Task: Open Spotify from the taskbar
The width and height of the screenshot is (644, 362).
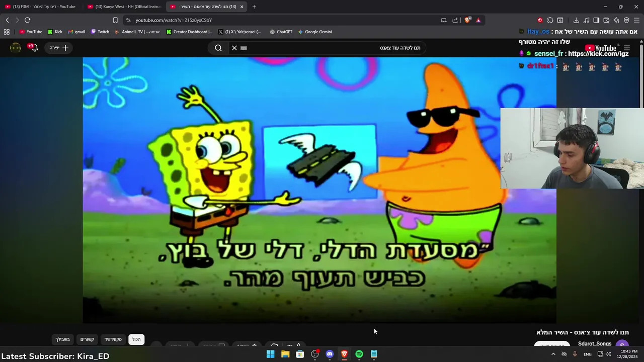Action: pos(359,354)
